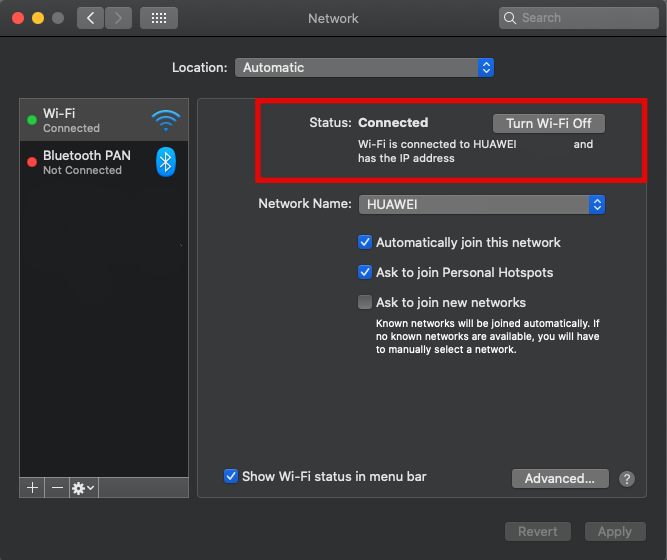This screenshot has width=667, height=560.
Task: Show all preferences grid icon
Action: (159, 18)
